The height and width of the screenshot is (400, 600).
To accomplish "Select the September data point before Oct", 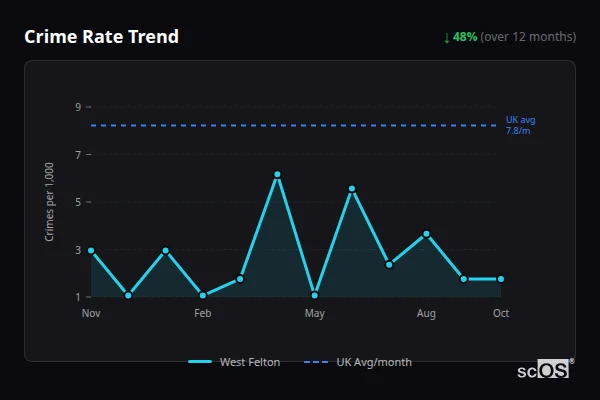I will tap(464, 279).
